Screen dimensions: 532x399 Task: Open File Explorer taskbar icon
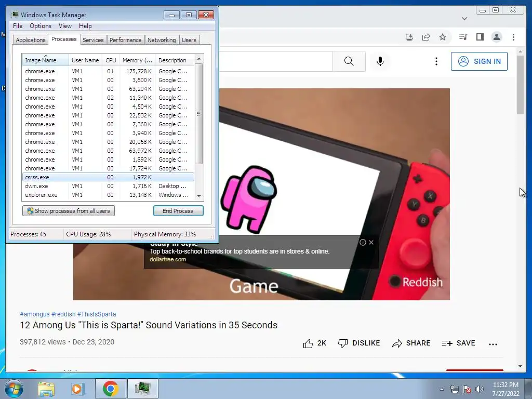(x=46, y=389)
